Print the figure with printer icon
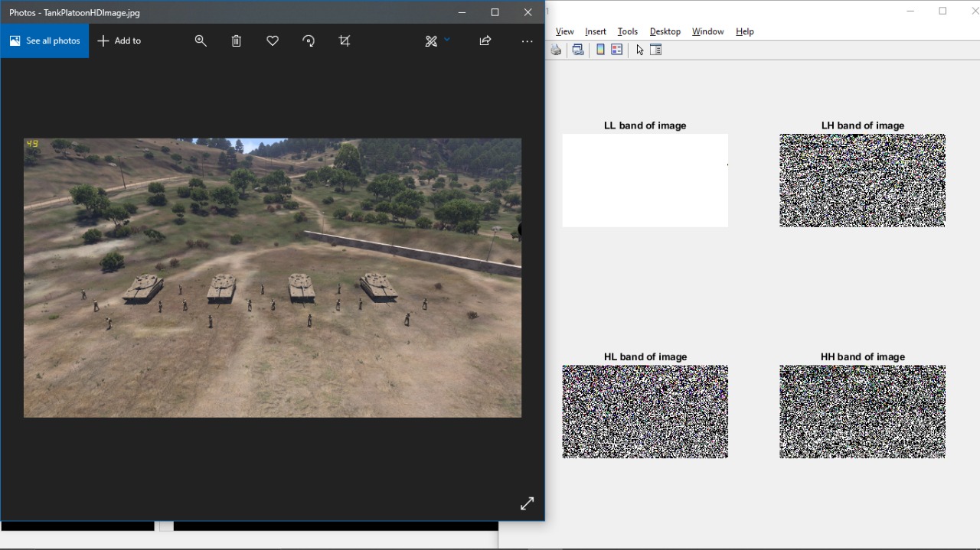Viewport: 980px width, 550px height. (556, 50)
